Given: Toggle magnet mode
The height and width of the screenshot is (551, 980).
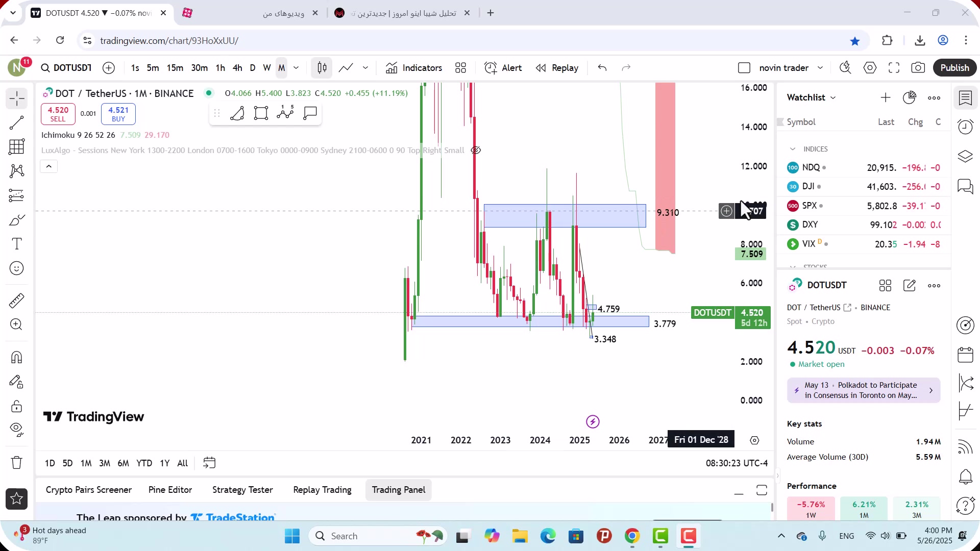Looking at the screenshot, I should pyautogui.click(x=16, y=357).
